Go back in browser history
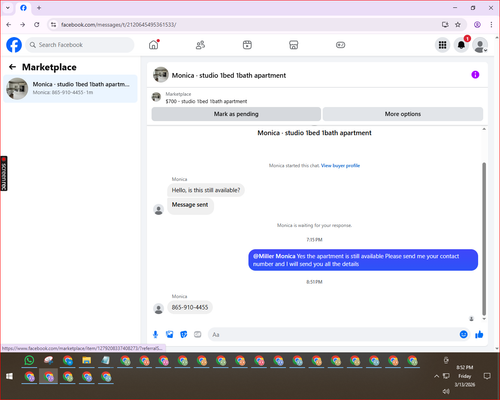 pos(9,24)
